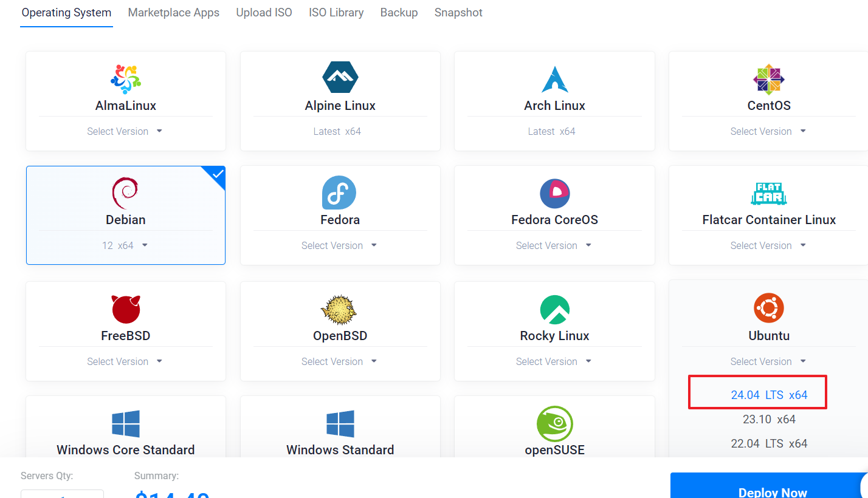Open the ISO Library tab
Screen dimensions: 868x498
pyautogui.click(x=336, y=13)
